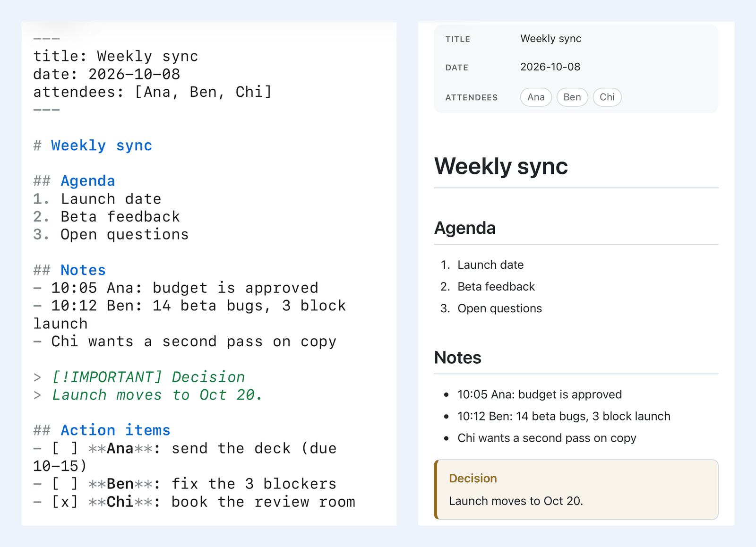Click the '- Chi wants a second pass' source line

(x=185, y=342)
